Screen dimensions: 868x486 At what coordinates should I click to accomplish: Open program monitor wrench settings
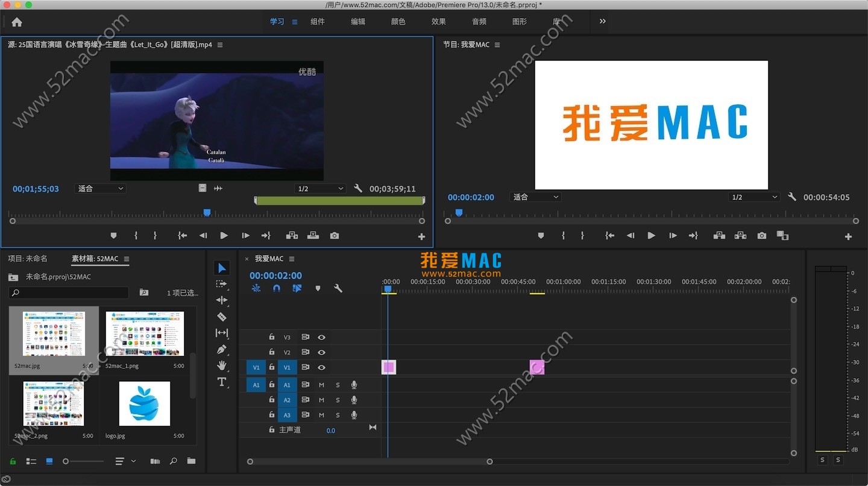[792, 197]
